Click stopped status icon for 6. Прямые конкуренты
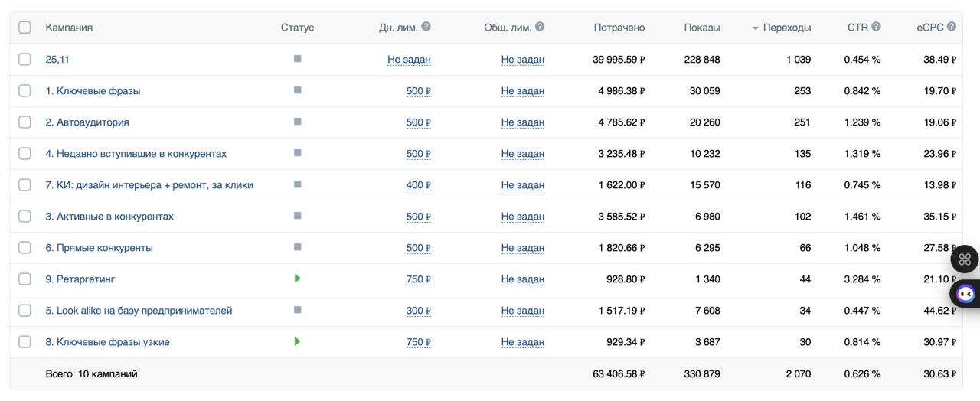Image resolution: width=980 pixels, height=401 pixels. tap(297, 246)
